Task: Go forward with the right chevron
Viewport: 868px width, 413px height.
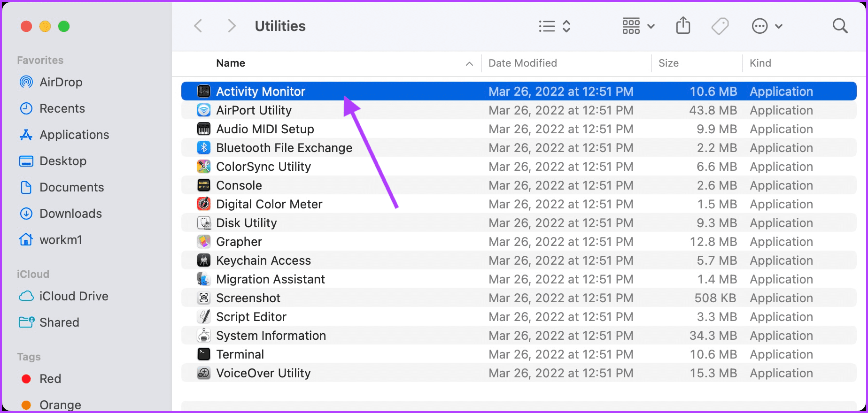Action: click(231, 26)
